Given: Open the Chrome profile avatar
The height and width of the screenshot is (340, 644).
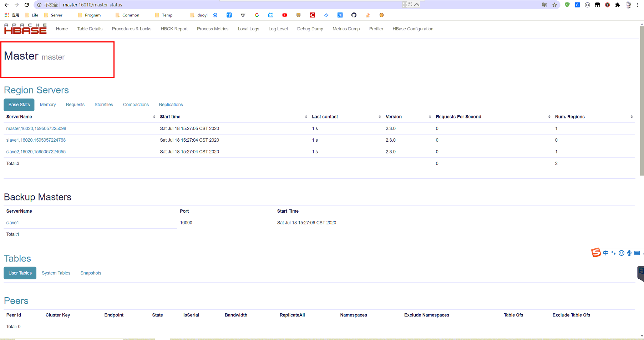Looking at the screenshot, I should 629,5.
